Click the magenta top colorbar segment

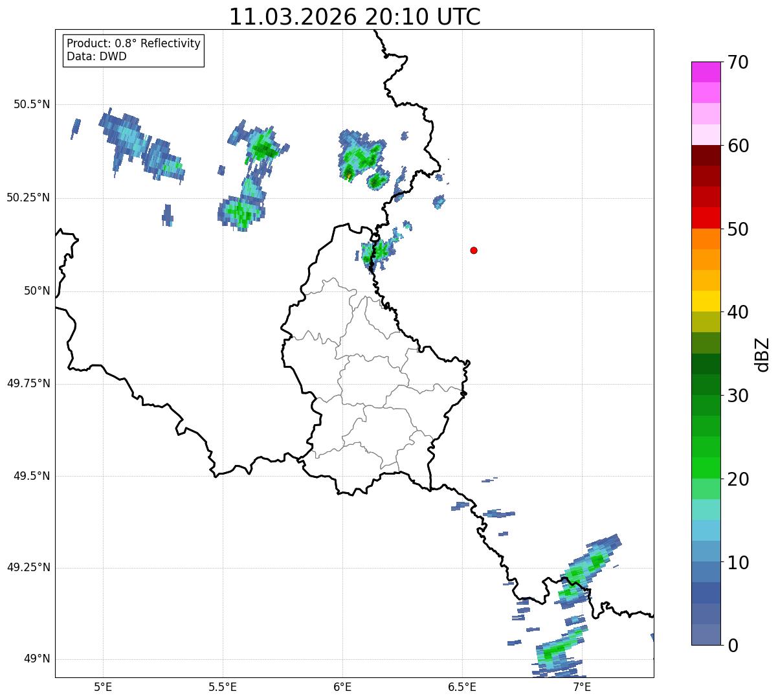coord(706,72)
